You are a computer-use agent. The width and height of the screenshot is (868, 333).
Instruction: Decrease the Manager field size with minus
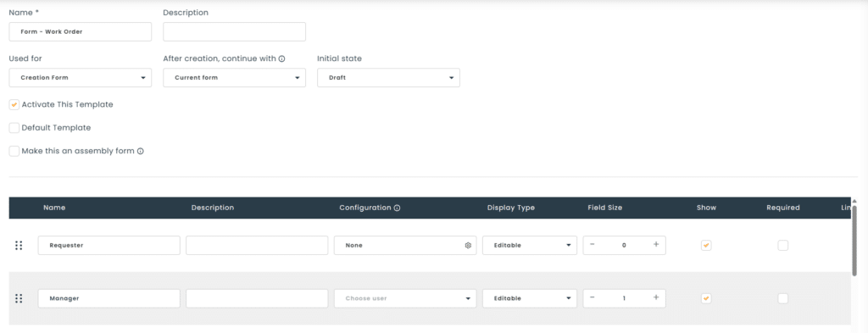pos(593,297)
